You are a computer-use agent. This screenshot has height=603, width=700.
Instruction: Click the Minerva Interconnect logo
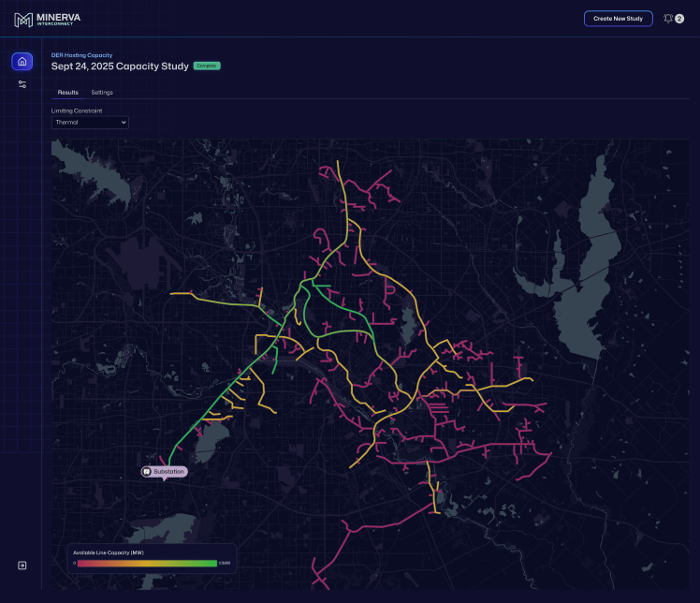[x=49, y=20]
